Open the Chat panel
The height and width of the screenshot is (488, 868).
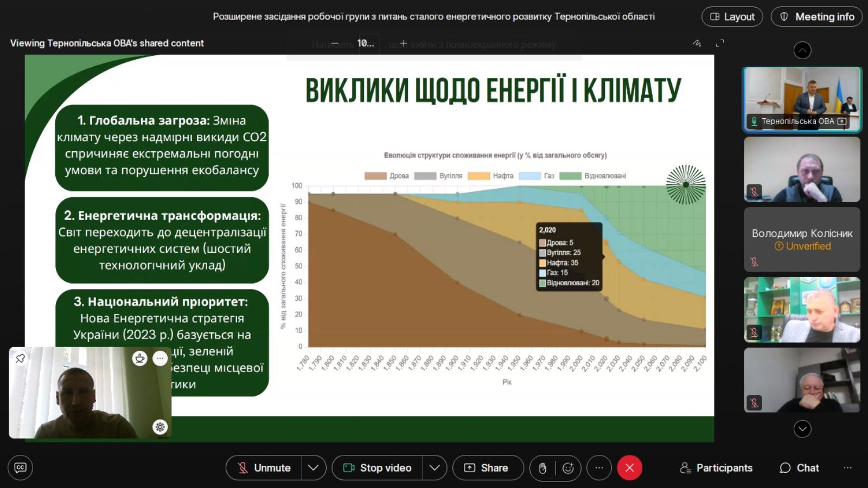tap(799, 468)
